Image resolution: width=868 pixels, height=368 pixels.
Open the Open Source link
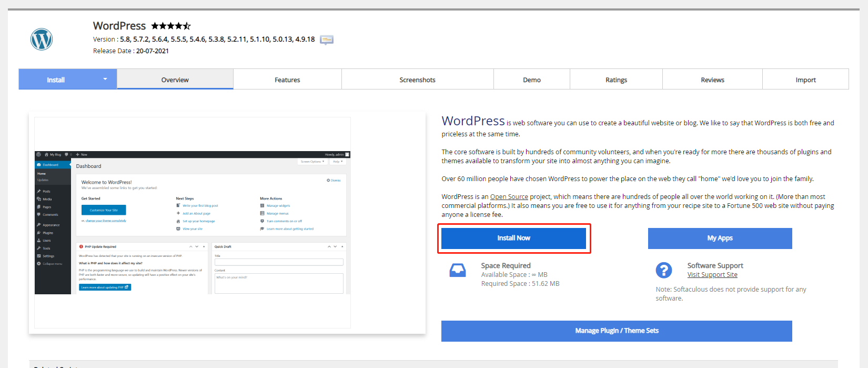509,197
